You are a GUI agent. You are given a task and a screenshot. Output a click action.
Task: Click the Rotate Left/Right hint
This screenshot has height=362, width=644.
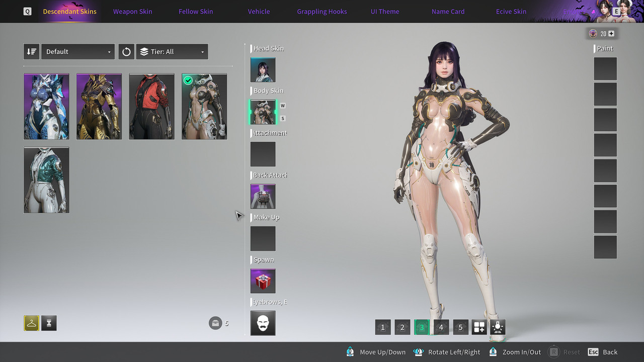point(447,352)
